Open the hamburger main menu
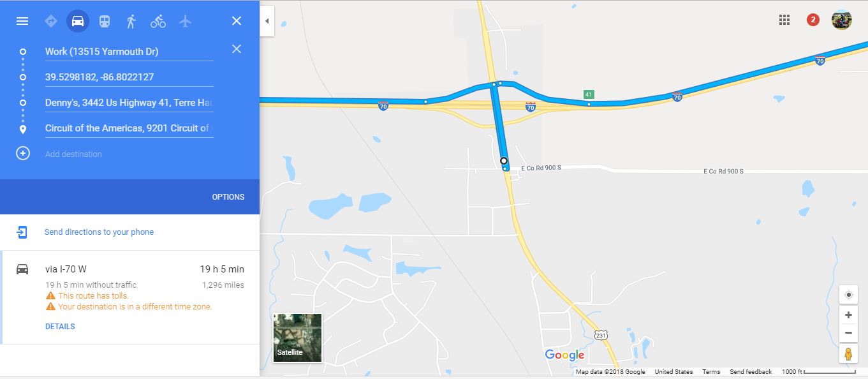The height and width of the screenshot is (379, 868). (x=22, y=21)
